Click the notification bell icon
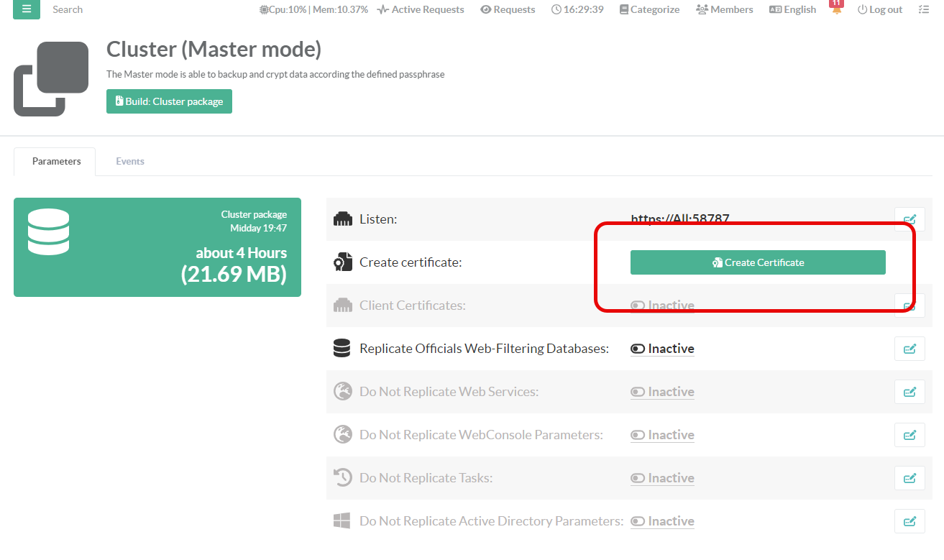Screen dimensions: 944x560 click(x=837, y=10)
